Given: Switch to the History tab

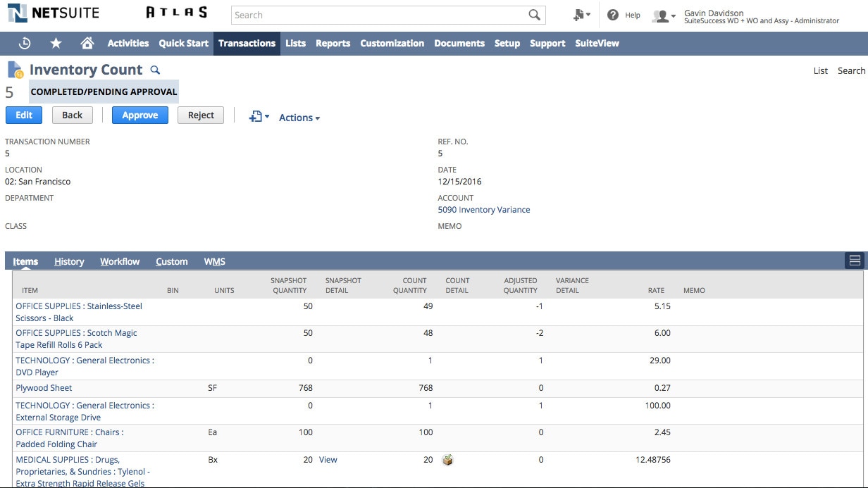Looking at the screenshot, I should tap(69, 261).
